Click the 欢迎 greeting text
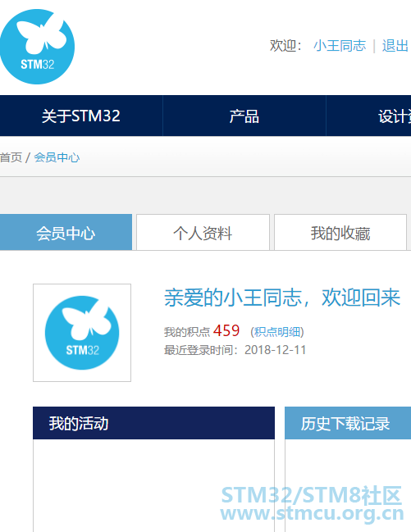Screen dimensions: 411x532 tap(285, 45)
